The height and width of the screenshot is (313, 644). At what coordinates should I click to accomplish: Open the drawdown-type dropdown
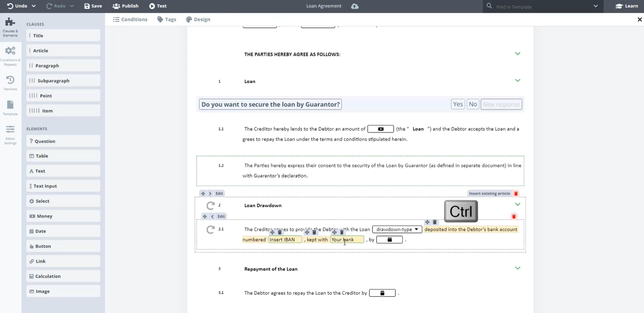coord(397,230)
